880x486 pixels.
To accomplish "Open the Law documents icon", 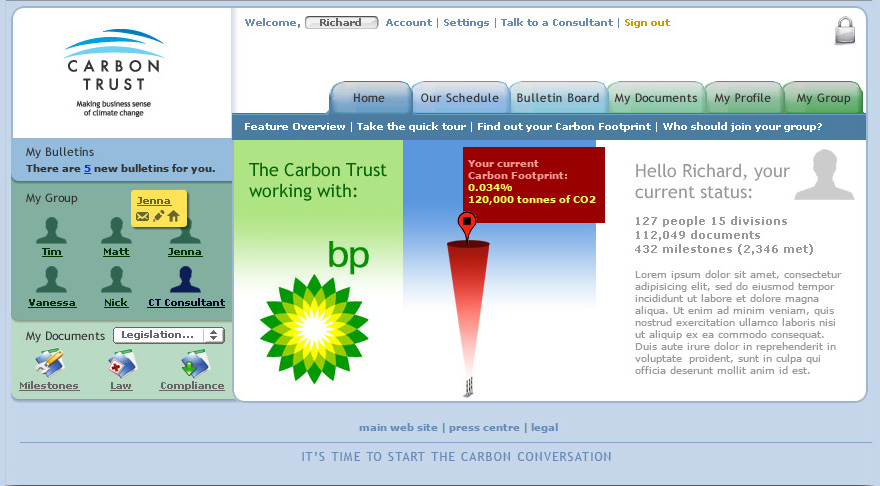I will coord(122,363).
